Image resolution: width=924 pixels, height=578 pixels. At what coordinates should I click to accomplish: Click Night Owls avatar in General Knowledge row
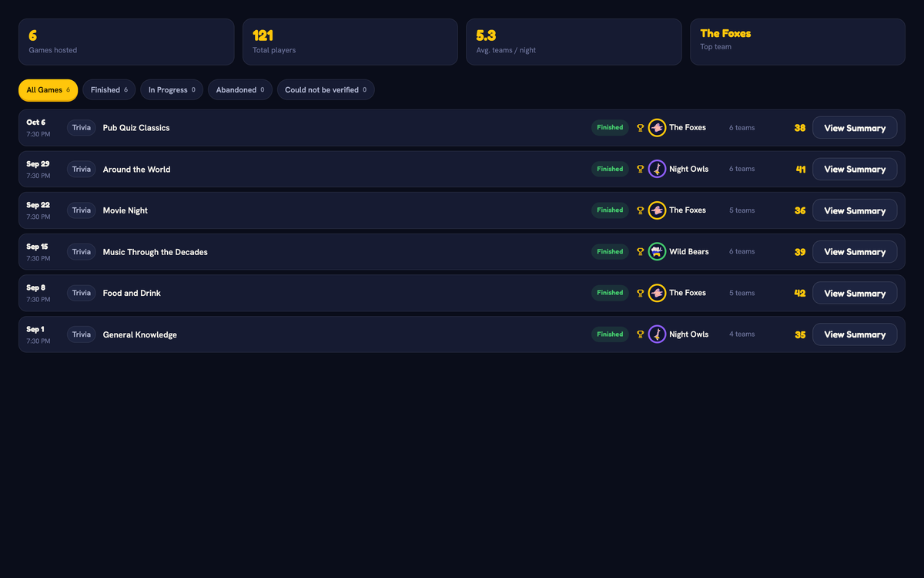coord(657,334)
